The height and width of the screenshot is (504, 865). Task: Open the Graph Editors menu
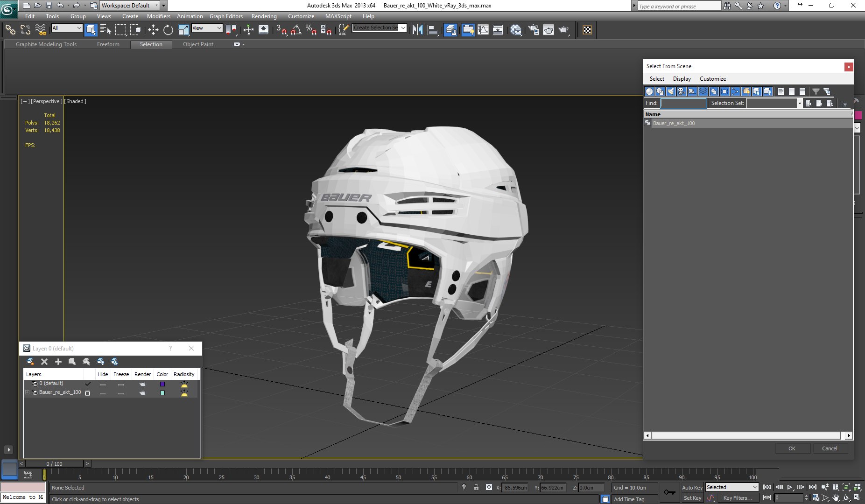tap(226, 16)
